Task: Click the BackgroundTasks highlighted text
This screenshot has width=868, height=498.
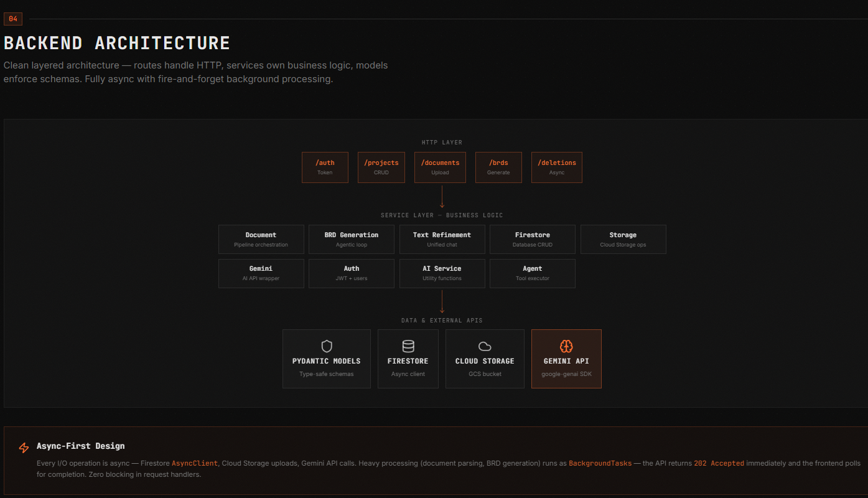Action: 600,463
